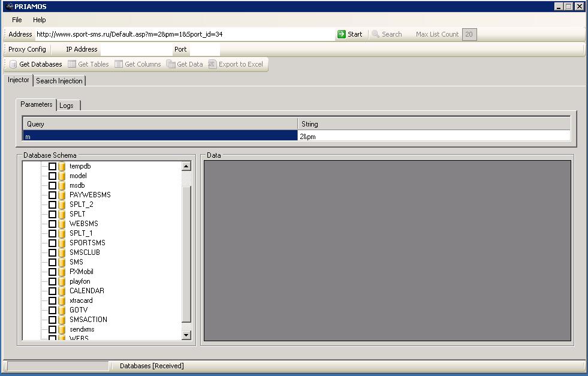
Task: Click the Max List Count field
Action: [469, 34]
